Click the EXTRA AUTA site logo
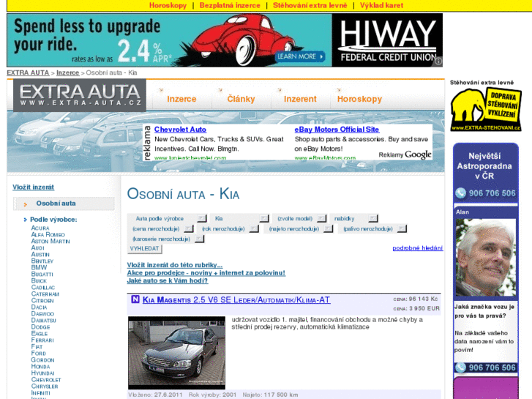Image resolution: width=532 pixels, height=399 pixels. [x=80, y=95]
